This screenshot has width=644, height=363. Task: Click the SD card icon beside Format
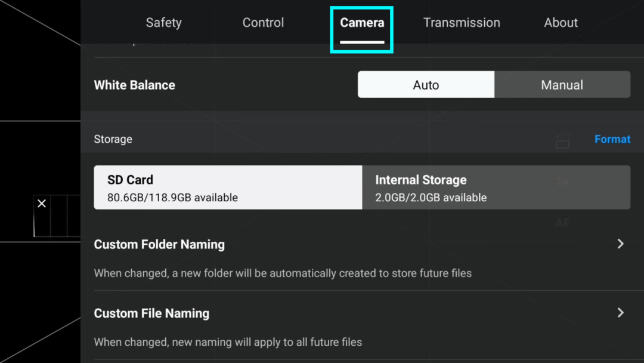click(561, 141)
